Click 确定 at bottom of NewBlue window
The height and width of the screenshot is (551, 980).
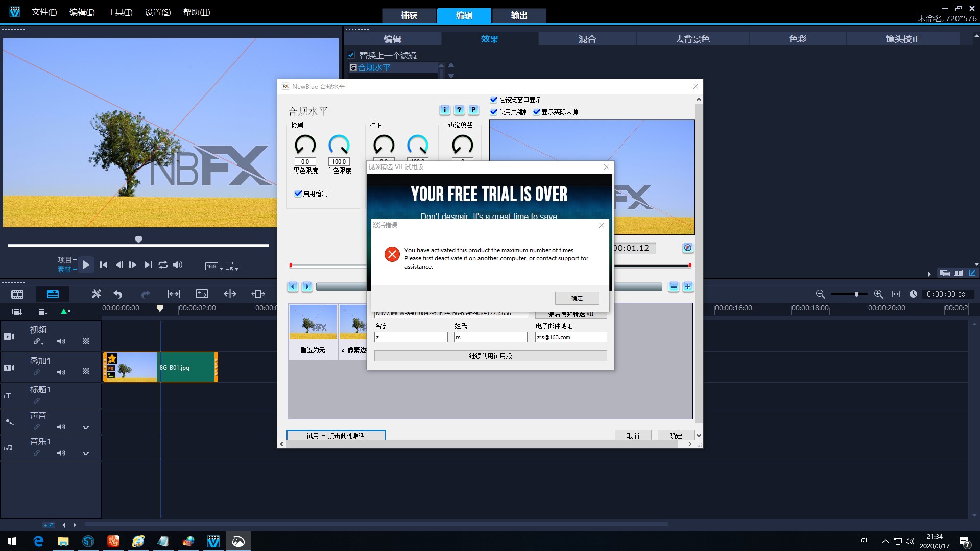point(676,435)
